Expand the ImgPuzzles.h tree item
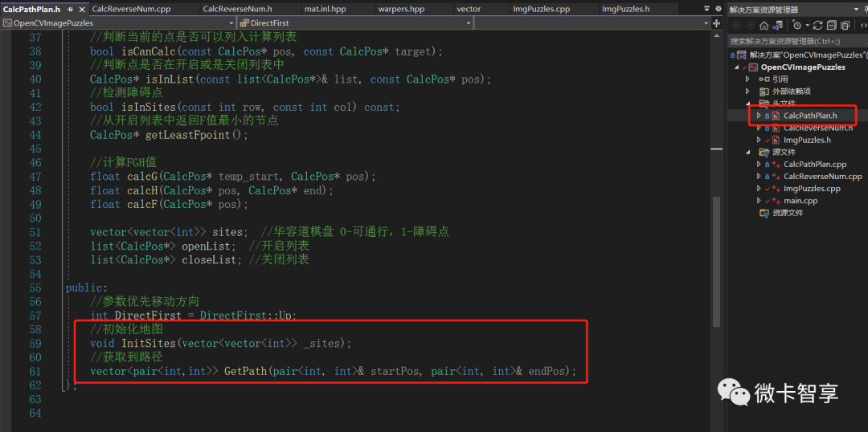Screen dimensions: 868x432 point(759,140)
